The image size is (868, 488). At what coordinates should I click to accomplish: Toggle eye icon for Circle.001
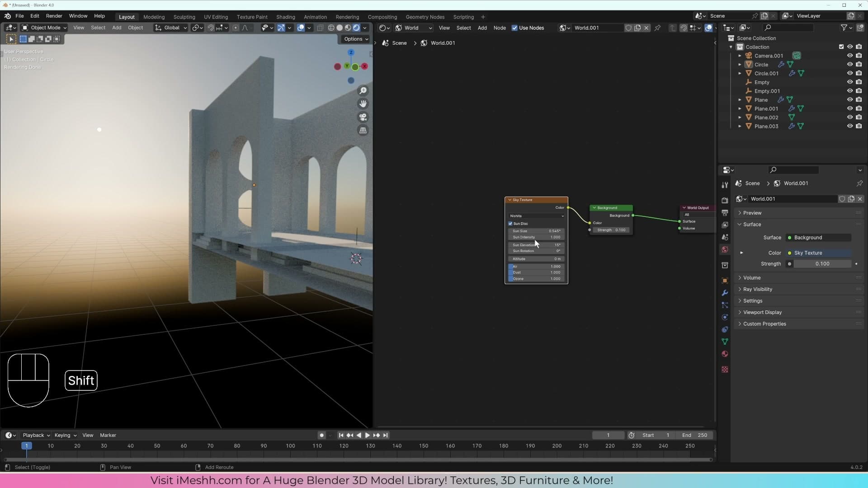(x=850, y=74)
